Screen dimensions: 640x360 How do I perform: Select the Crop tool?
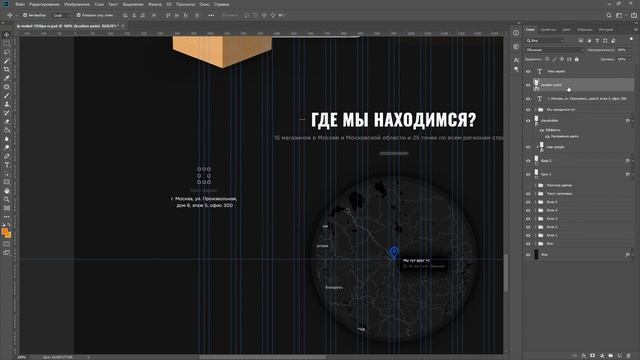pos(7,69)
